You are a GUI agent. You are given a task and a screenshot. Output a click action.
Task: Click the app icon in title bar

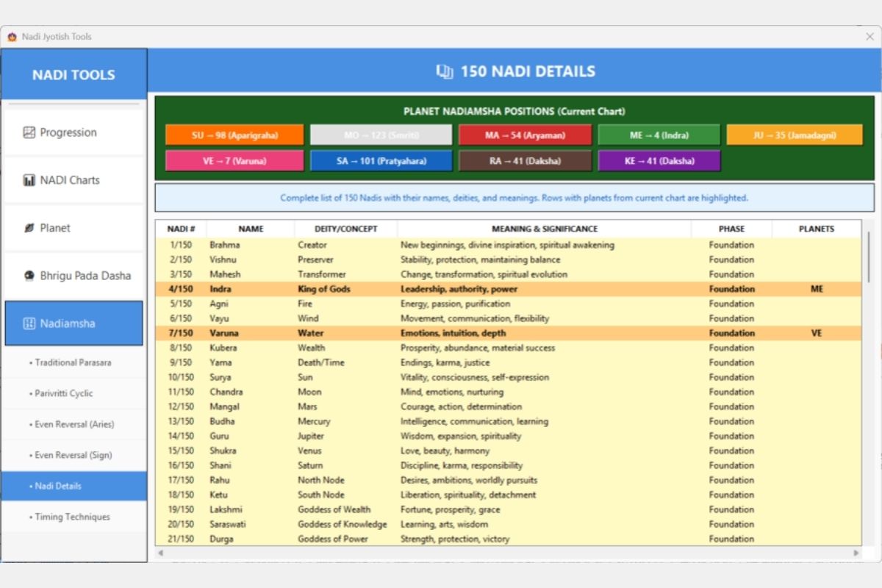[x=12, y=37]
